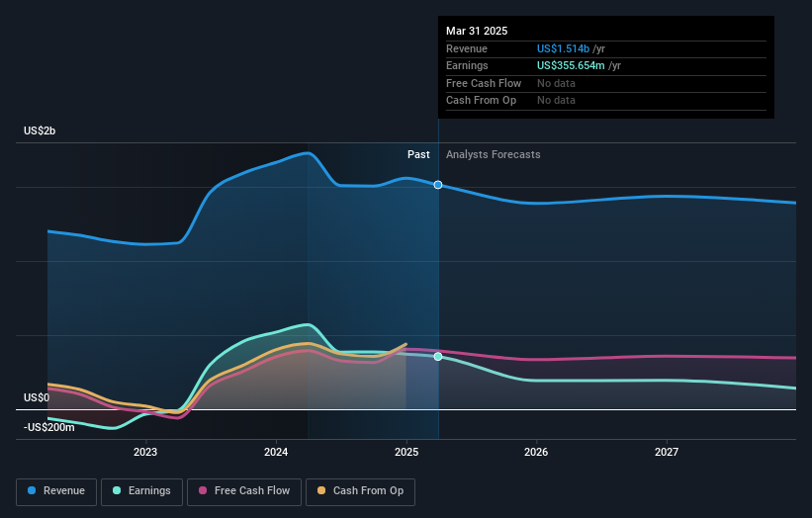Toggle the Earnings legend button

[x=141, y=491]
